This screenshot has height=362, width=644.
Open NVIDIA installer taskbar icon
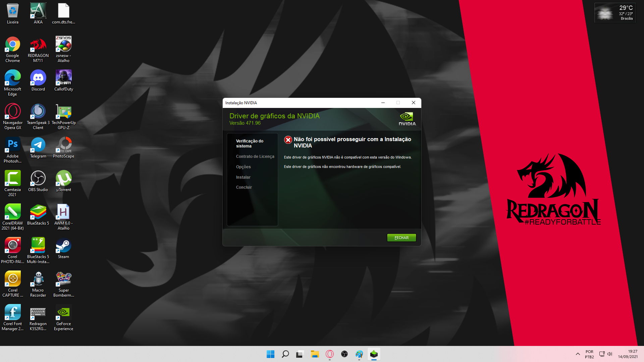374,354
